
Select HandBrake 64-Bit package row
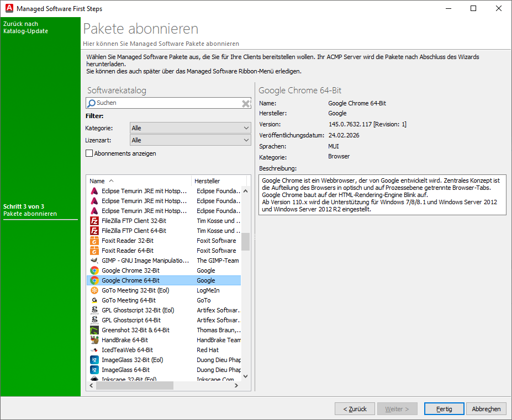164,340
